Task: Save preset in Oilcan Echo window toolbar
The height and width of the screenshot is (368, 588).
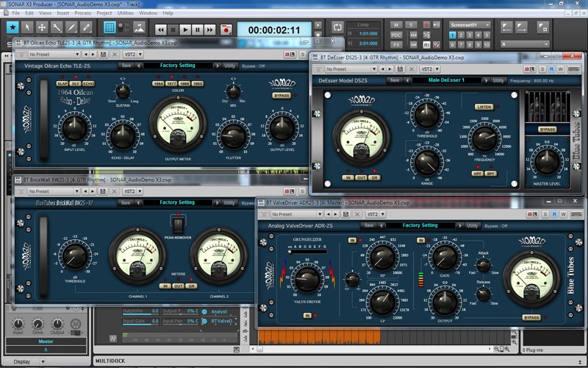Action: pos(103,54)
